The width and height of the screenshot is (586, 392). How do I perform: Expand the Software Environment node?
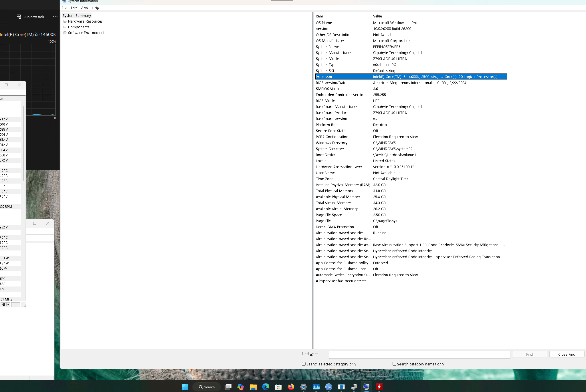(65, 33)
